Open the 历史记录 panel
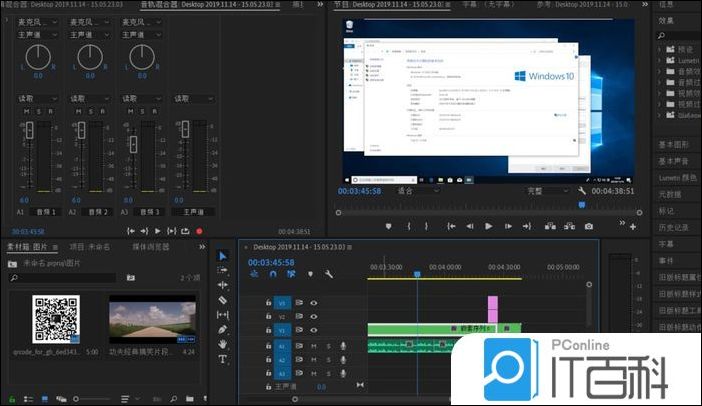This screenshot has width=702, height=406. coord(673,227)
